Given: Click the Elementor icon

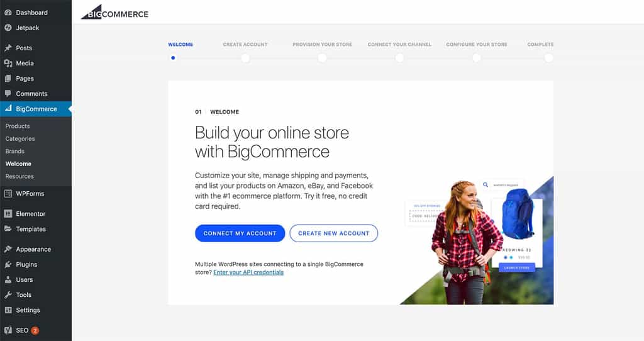Looking at the screenshot, I should (x=8, y=214).
